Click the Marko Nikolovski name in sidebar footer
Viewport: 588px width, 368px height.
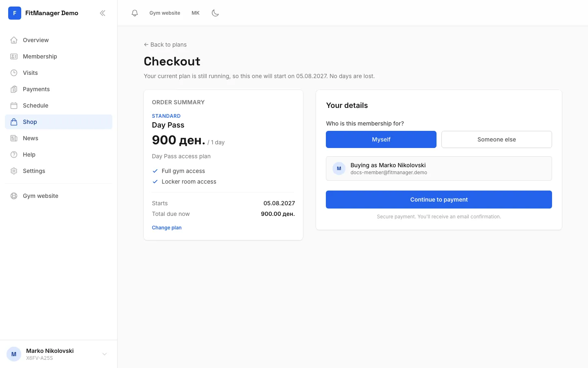tap(50, 351)
